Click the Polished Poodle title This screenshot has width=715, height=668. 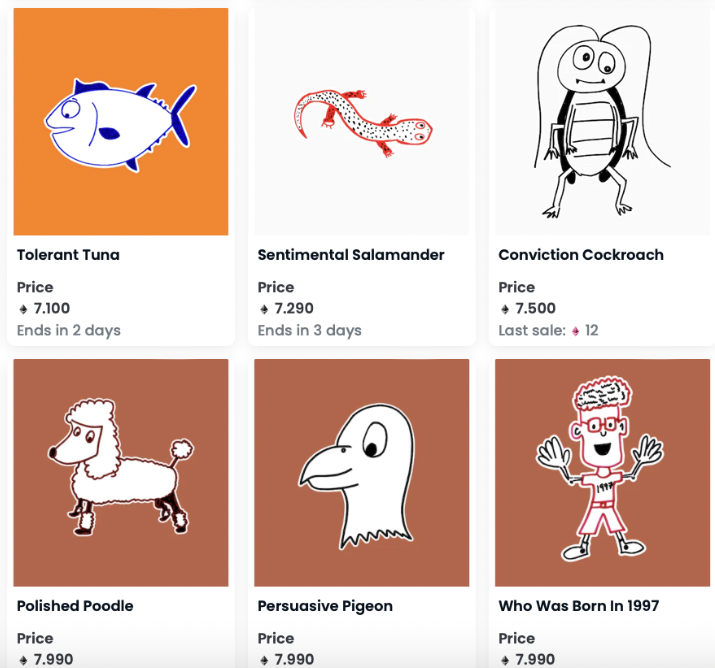[75, 606]
